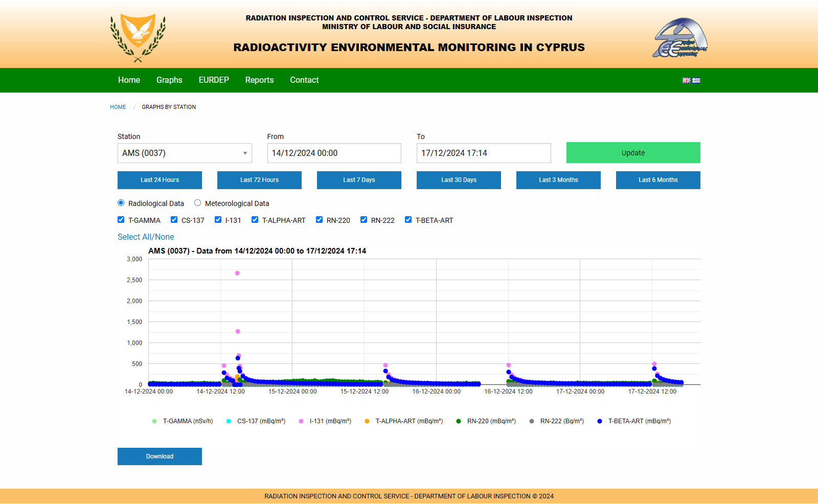Click the RN-220 green legend marker
Screen dimensions: 818x504
coord(459,421)
